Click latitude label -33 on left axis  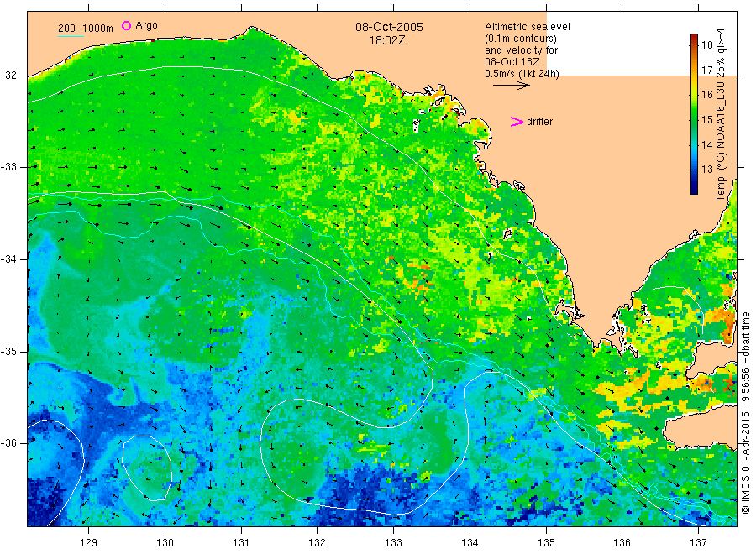(x=8, y=167)
